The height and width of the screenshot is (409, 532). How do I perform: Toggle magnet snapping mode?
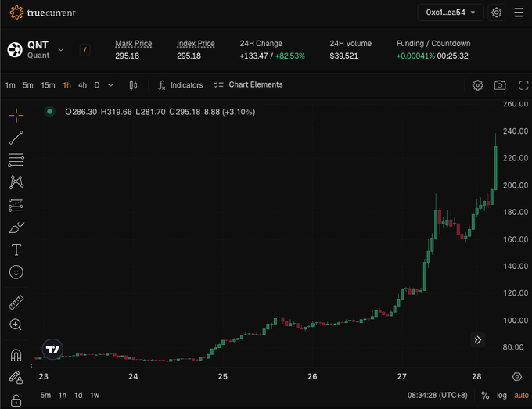[x=16, y=355]
